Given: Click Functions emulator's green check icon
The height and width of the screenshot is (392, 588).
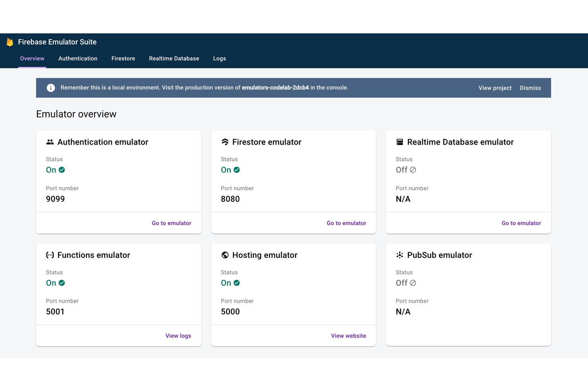Looking at the screenshot, I should 62,283.
